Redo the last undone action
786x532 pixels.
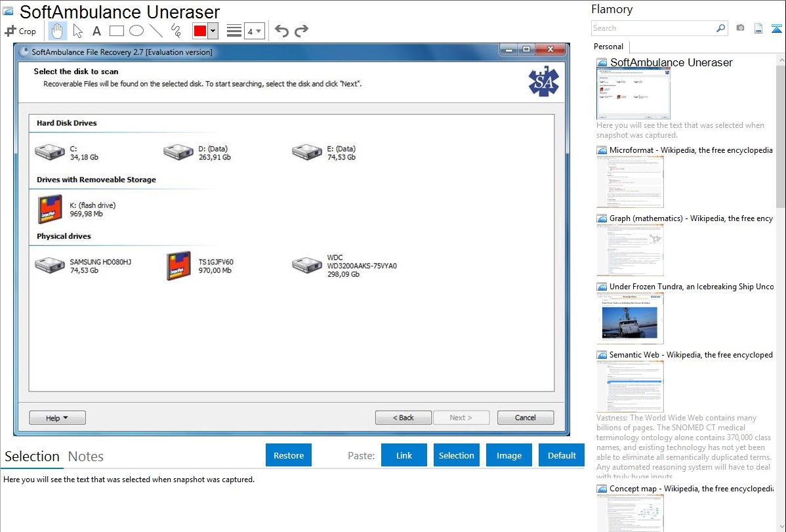click(x=301, y=31)
